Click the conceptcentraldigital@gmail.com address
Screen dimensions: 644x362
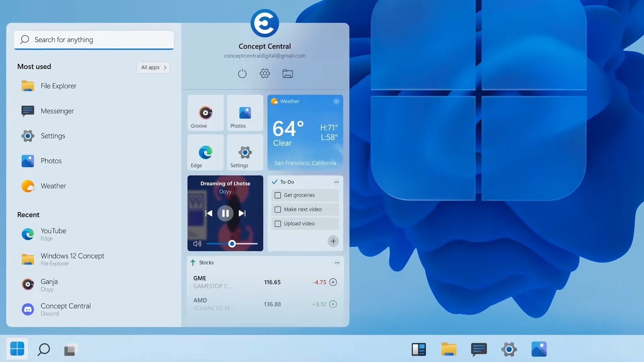pyautogui.click(x=265, y=56)
